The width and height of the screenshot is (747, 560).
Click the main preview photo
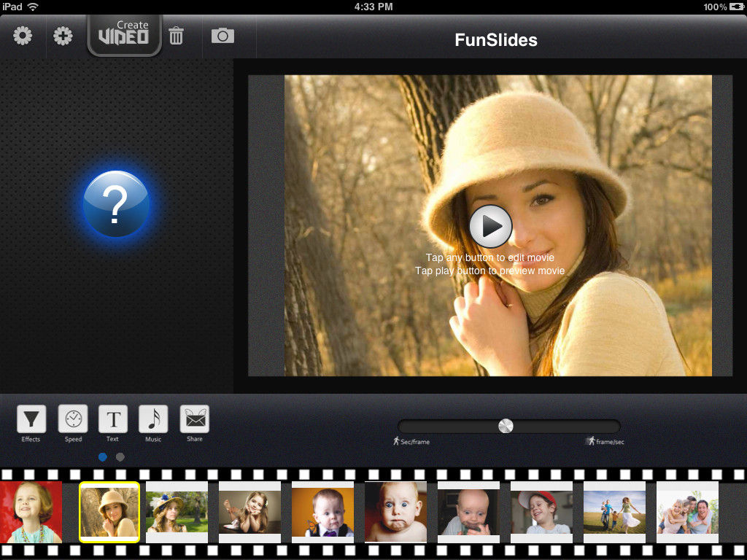(498, 225)
